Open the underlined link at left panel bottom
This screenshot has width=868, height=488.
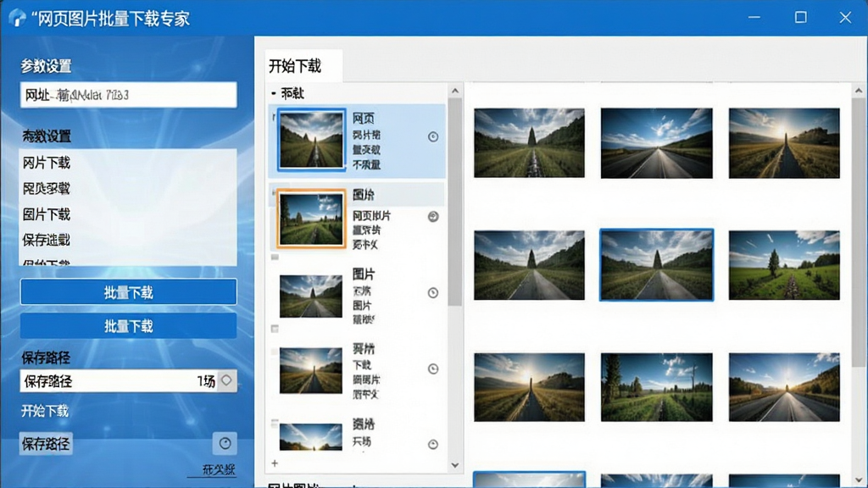click(219, 469)
